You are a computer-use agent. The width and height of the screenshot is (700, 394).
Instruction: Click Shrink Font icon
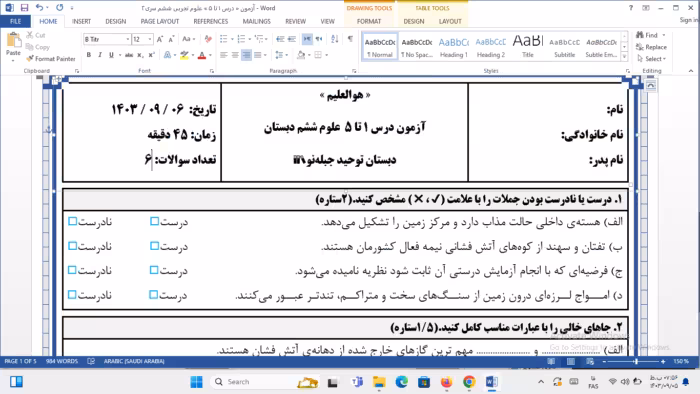click(x=171, y=39)
